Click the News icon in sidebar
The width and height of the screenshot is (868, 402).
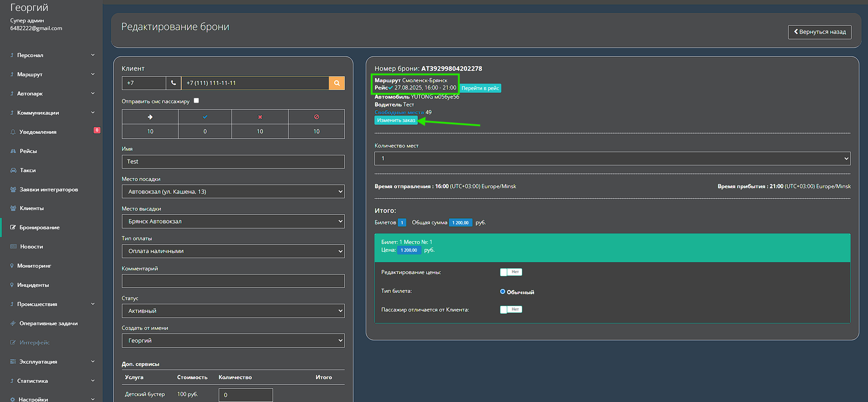[13, 247]
